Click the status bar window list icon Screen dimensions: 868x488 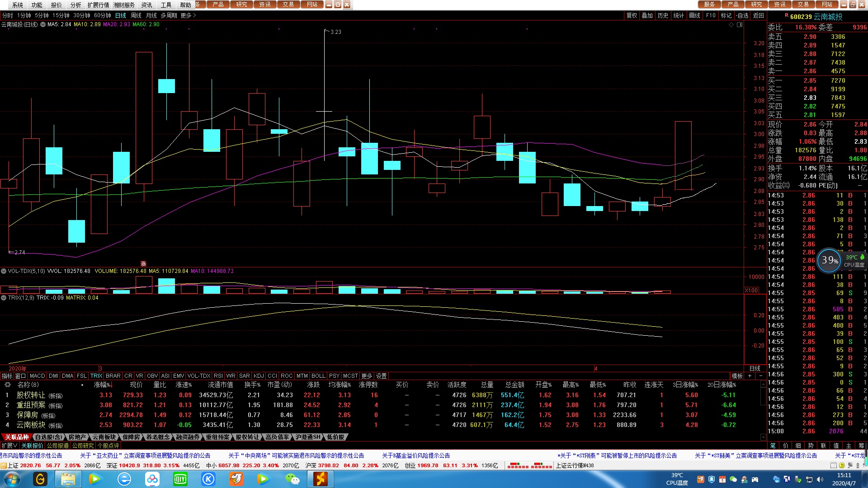click(833, 465)
